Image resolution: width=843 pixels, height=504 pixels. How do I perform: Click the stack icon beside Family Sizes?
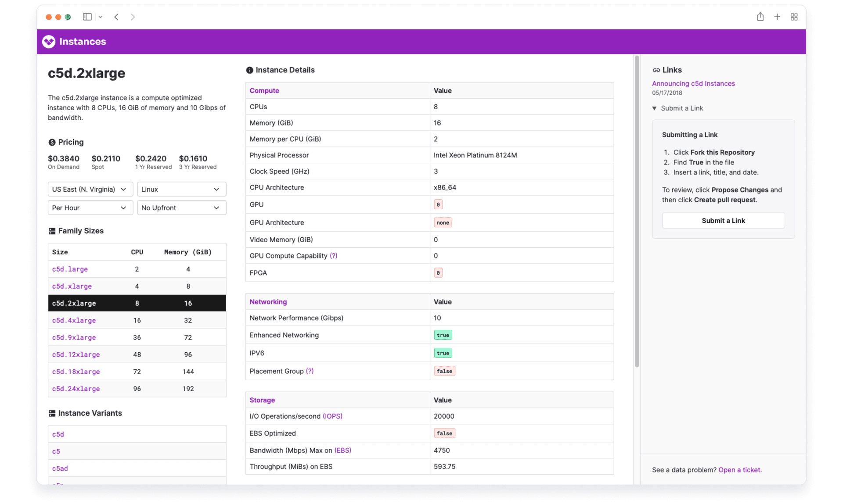(52, 230)
